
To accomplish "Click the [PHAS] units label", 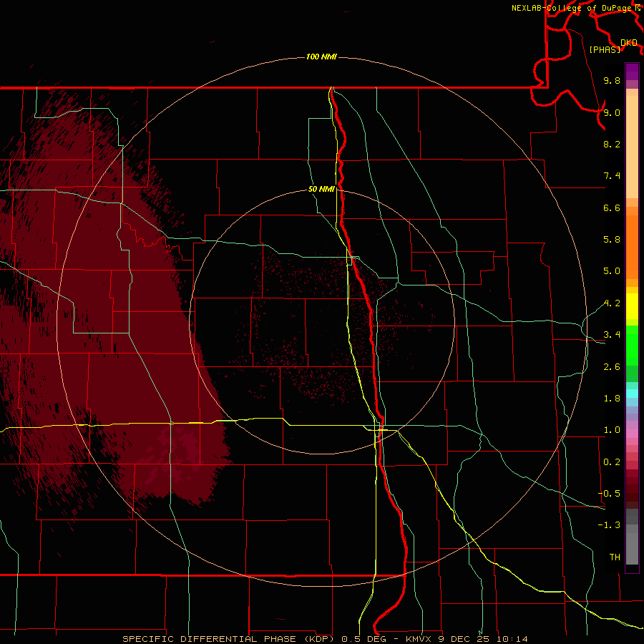I will tap(605, 49).
